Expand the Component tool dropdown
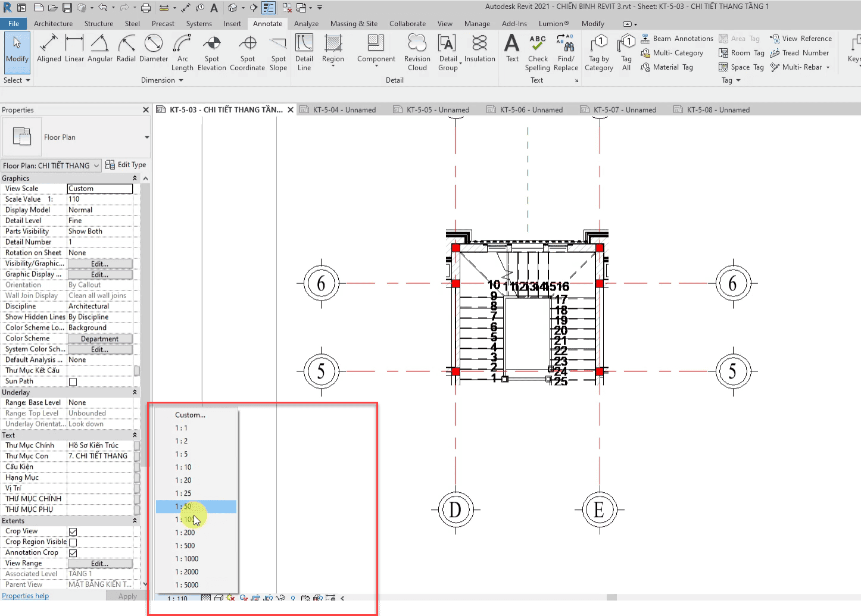Image resolution: width=861 pixels, height=616 pixels. [x=376, y=65]
